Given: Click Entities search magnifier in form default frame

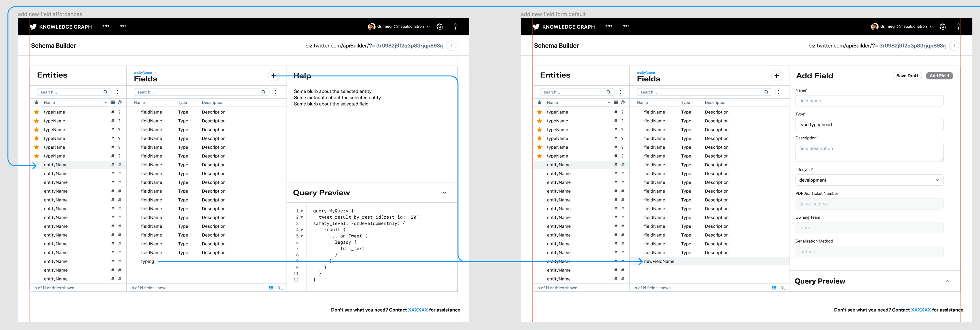Looking at the screenshot, I should (x=608, y=92).
